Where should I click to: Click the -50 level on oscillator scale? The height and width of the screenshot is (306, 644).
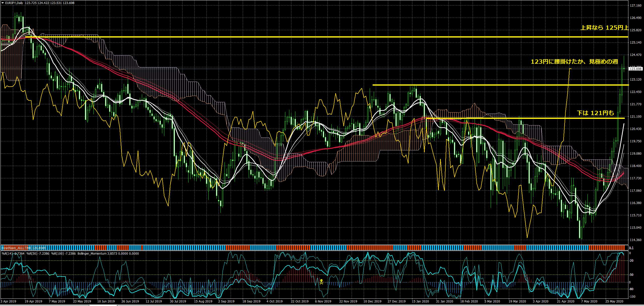631,275
